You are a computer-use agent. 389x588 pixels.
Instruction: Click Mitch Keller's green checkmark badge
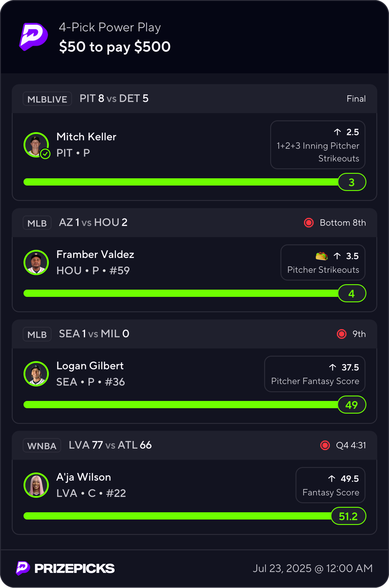[x=45, y=154]
